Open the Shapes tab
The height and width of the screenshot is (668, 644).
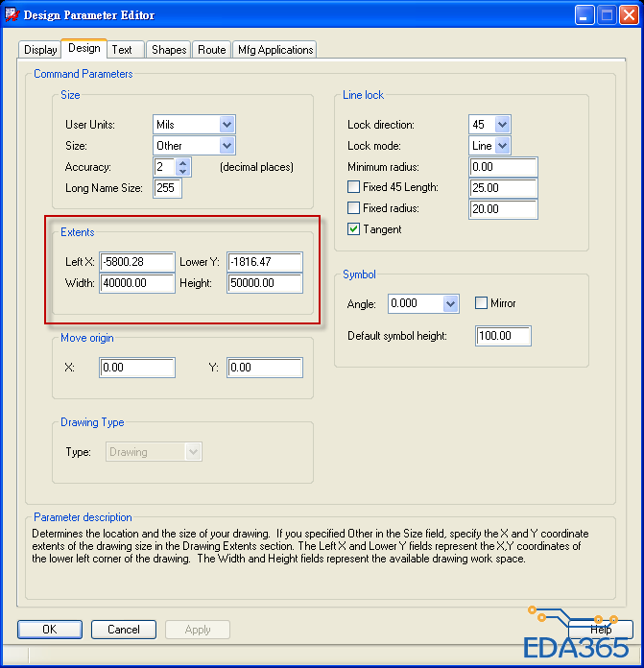pyautogui.click(x=169, y=50)
